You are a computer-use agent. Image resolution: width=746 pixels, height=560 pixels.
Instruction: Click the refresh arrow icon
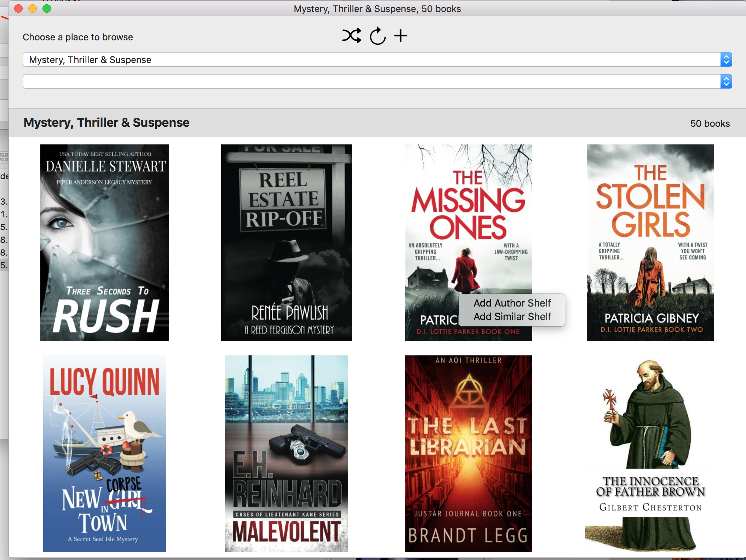pyautogui.click(x=378, y=36)
